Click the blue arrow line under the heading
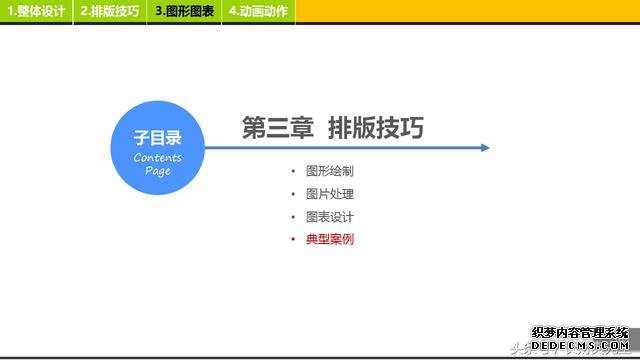The image size is (640, 360). click(x=347, y=148)
